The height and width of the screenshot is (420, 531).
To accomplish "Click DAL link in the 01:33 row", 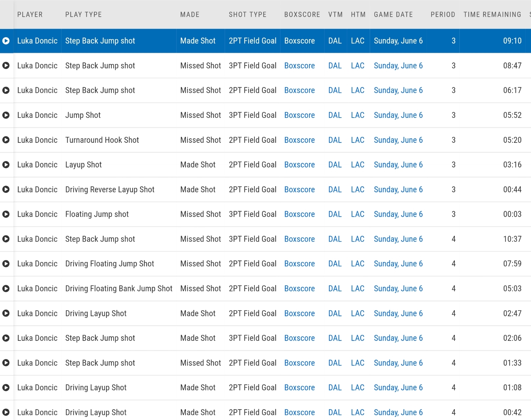I will 335,363.
